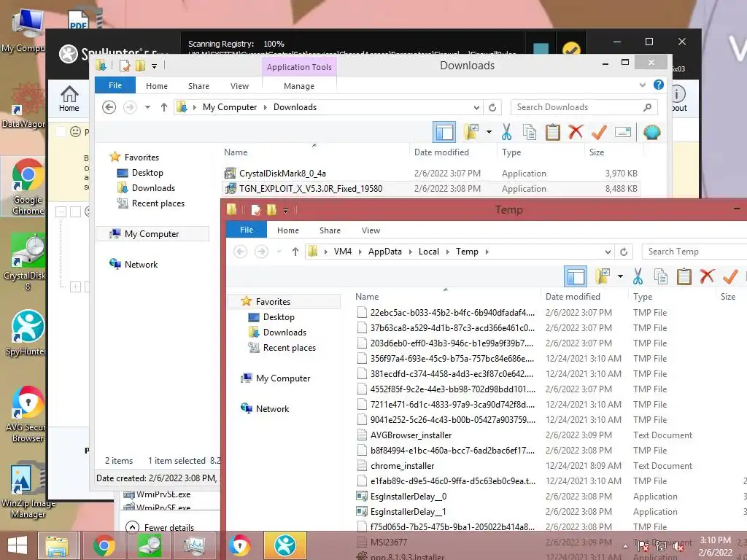
Task: Click Local in the Temp breadcrumb path
Action: tap(429, 252)
